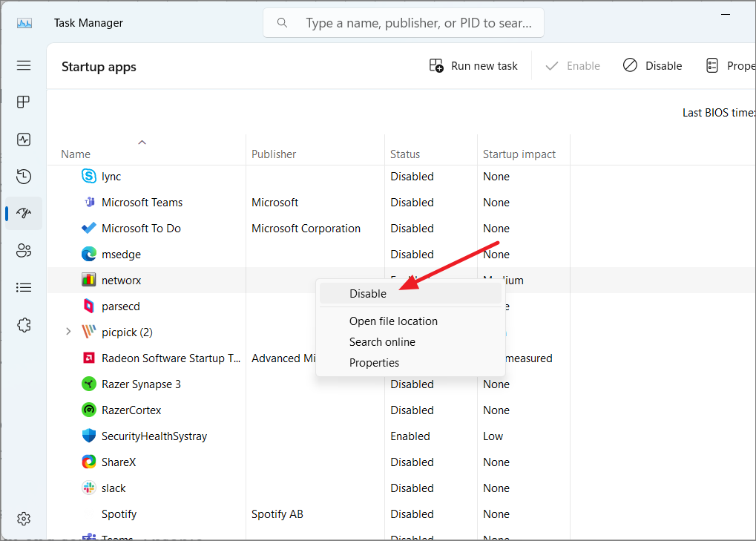Image resolution: width=756 pixels, height=541 pixels.
Task: Click the search bar to type
Action: click(x=403, y=22)
